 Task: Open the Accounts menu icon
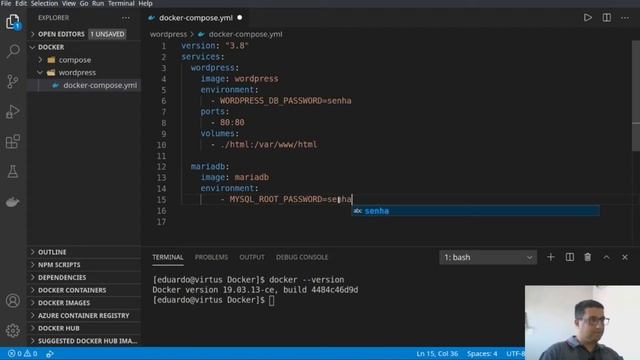click(x=13, y=301)
